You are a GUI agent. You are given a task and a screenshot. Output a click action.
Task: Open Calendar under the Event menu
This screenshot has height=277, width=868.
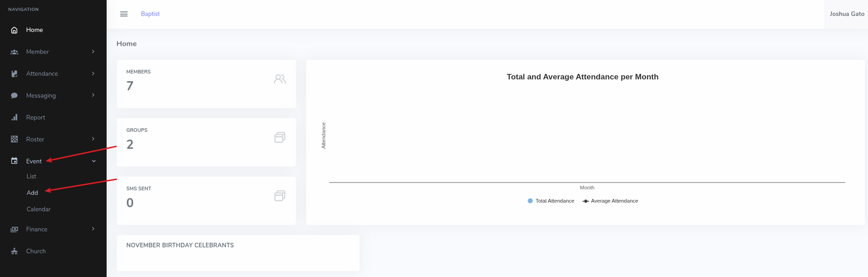coord(39,209)
